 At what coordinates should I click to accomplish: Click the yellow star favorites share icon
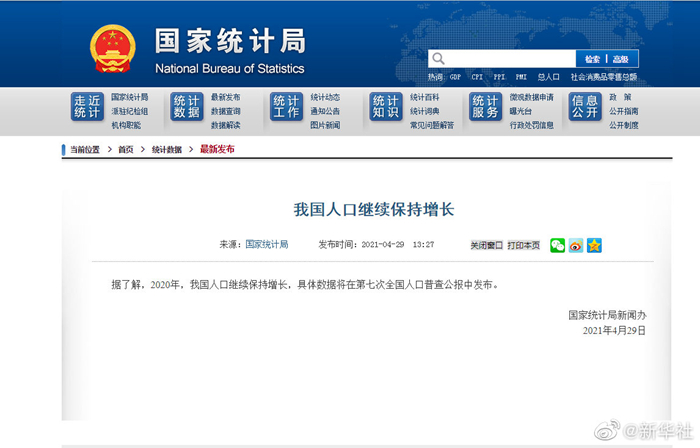point(594,245)
